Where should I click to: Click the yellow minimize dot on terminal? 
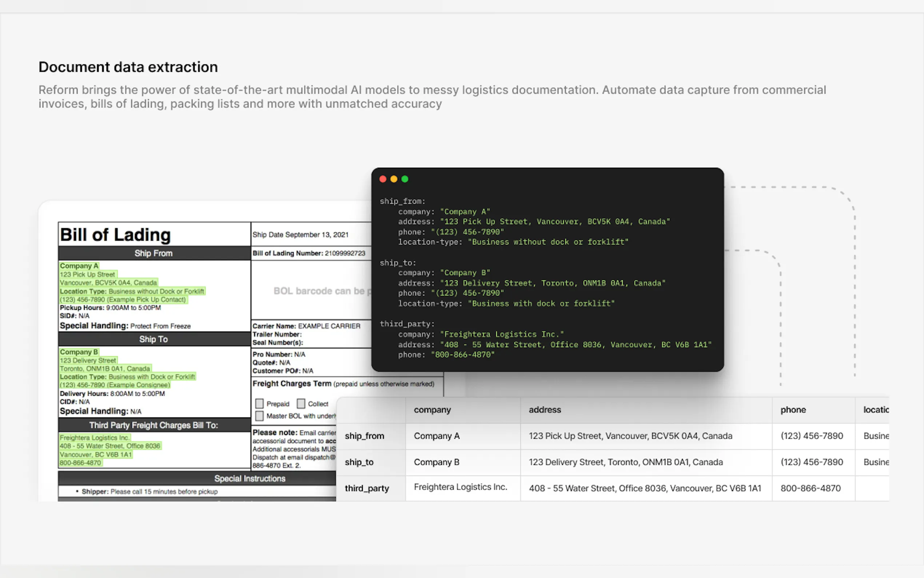394,179
